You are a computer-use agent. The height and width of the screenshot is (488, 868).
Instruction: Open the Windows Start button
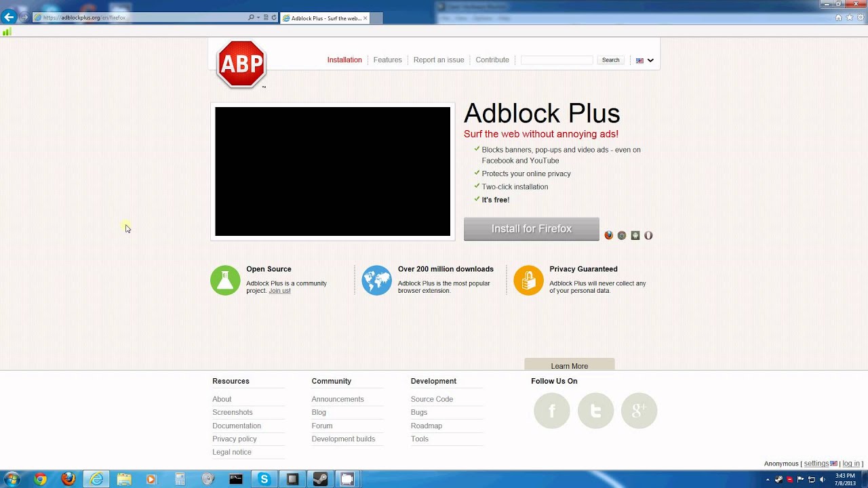12,479
